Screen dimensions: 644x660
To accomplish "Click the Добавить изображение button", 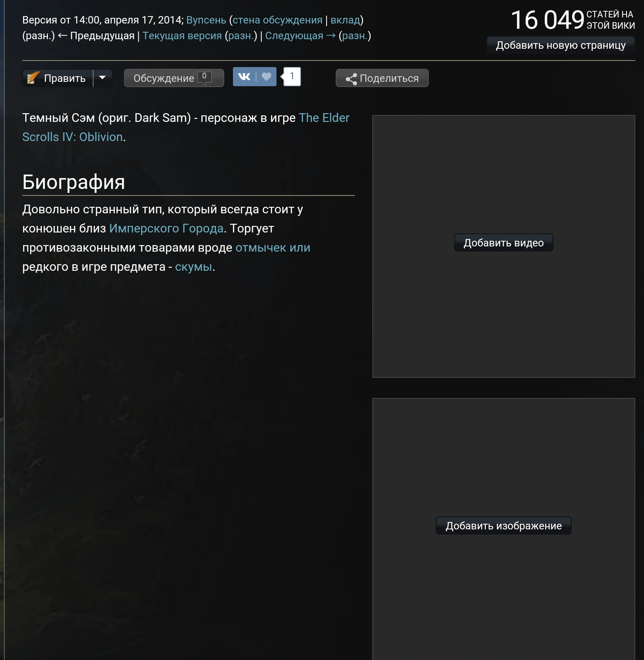I will (x=504, y=525).
